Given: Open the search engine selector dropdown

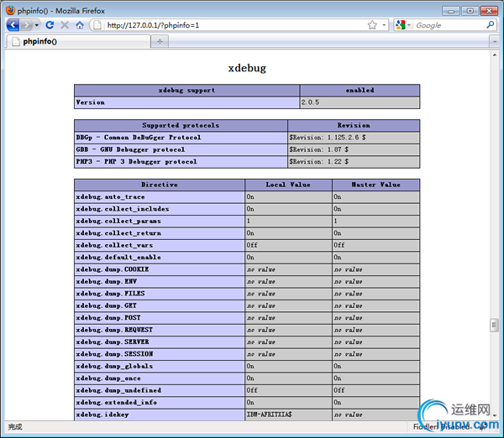Looking at the screenshot, I should (x=403, y=25).
